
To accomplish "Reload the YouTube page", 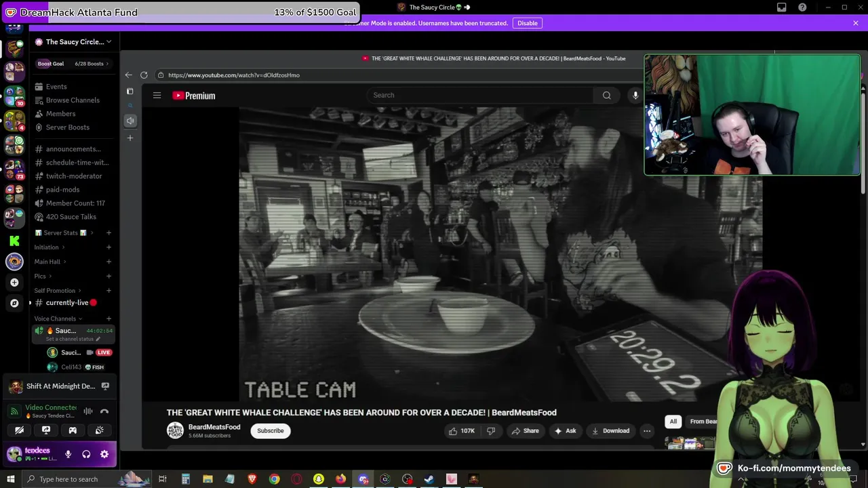I will [144, 75].
